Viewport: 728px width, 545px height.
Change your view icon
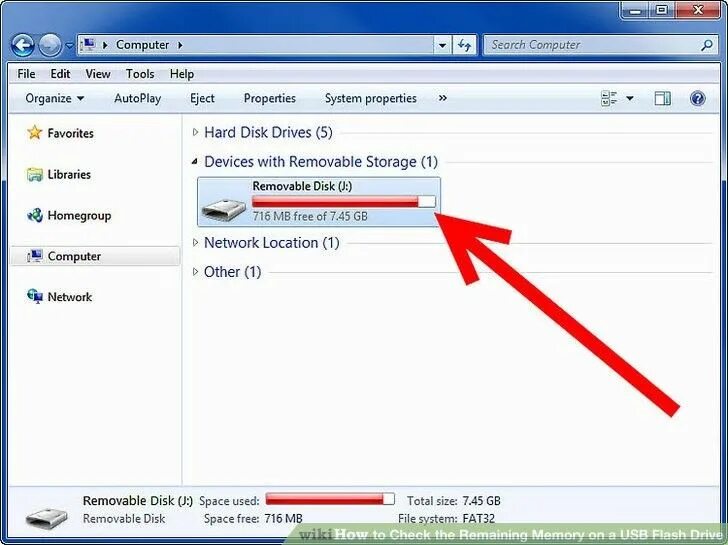point(609,98)
